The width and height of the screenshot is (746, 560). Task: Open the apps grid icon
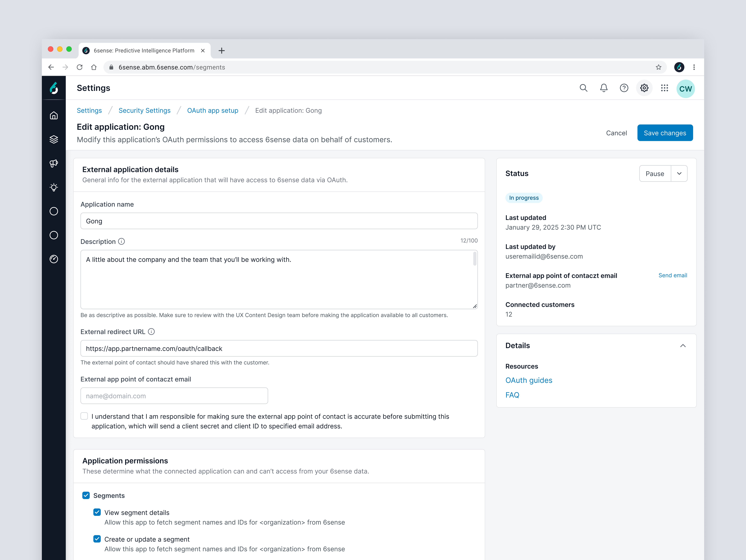(x=664, y=88)
